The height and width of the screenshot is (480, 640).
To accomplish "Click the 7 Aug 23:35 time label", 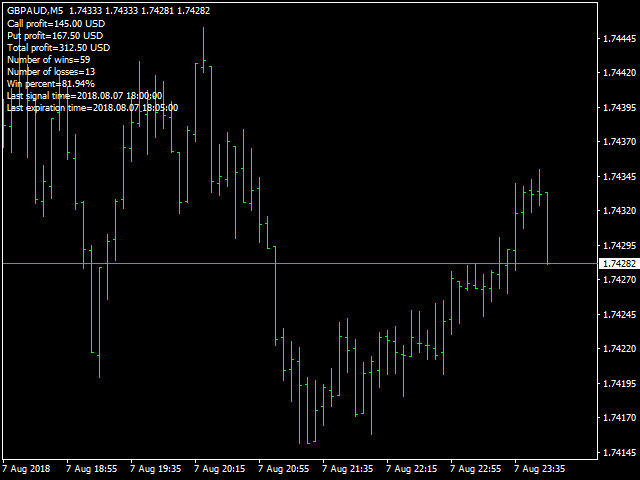I will (x=540, y=469).
